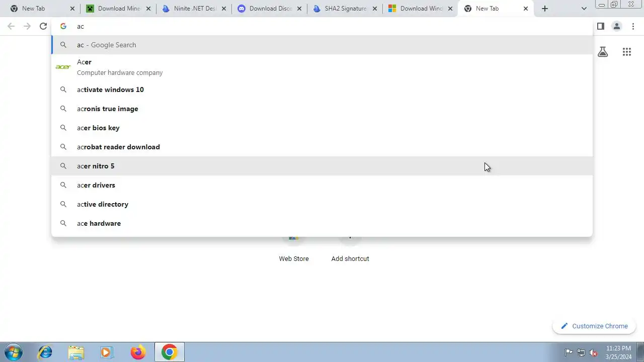Image resolution: width=644 pixels, height=362 pixels.
Task: Switch to SHA2 Signature tab
Action: pos(345,9)
